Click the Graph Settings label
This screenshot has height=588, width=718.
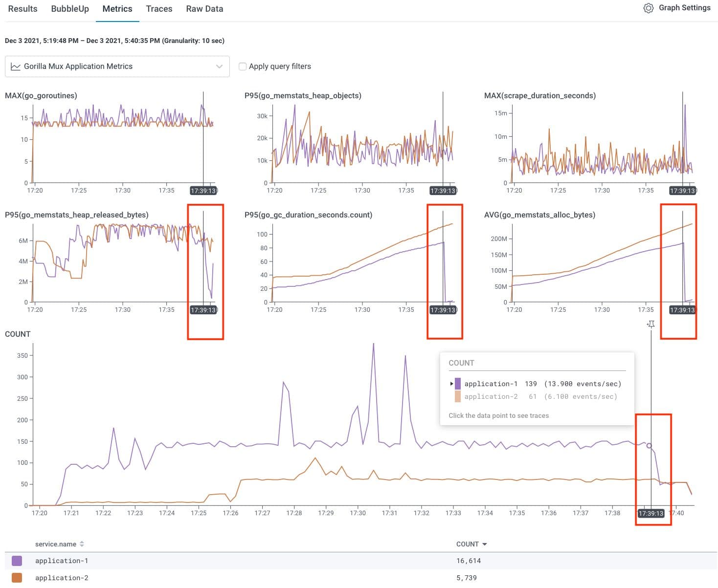(685, 7)
